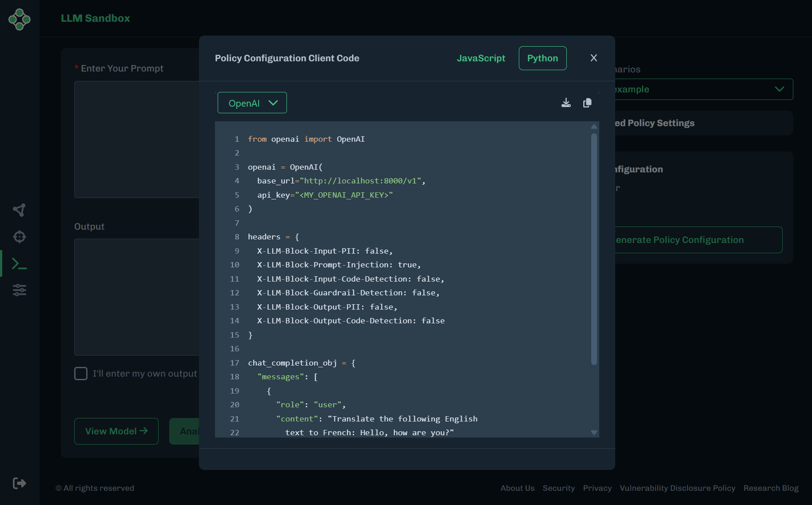Select the terminal prompt sidebar icon

[x=20, y=263]
